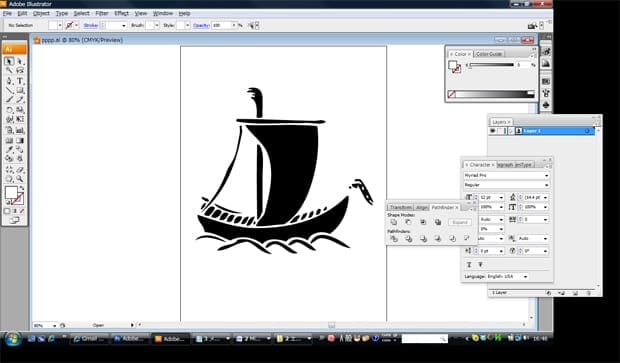Open the Regular font style dropdown
Image resolution: width=620 pixels, height=363 pixels.
coord(507,185)
